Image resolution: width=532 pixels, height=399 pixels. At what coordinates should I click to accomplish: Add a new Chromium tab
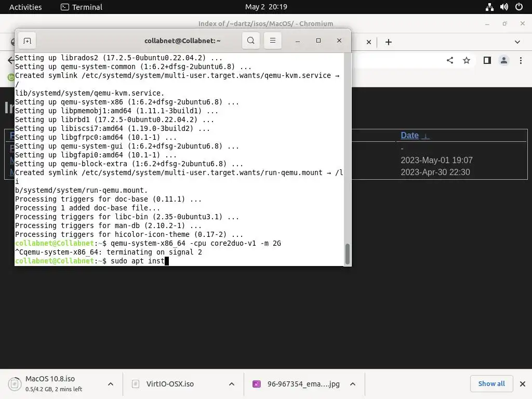389,42
